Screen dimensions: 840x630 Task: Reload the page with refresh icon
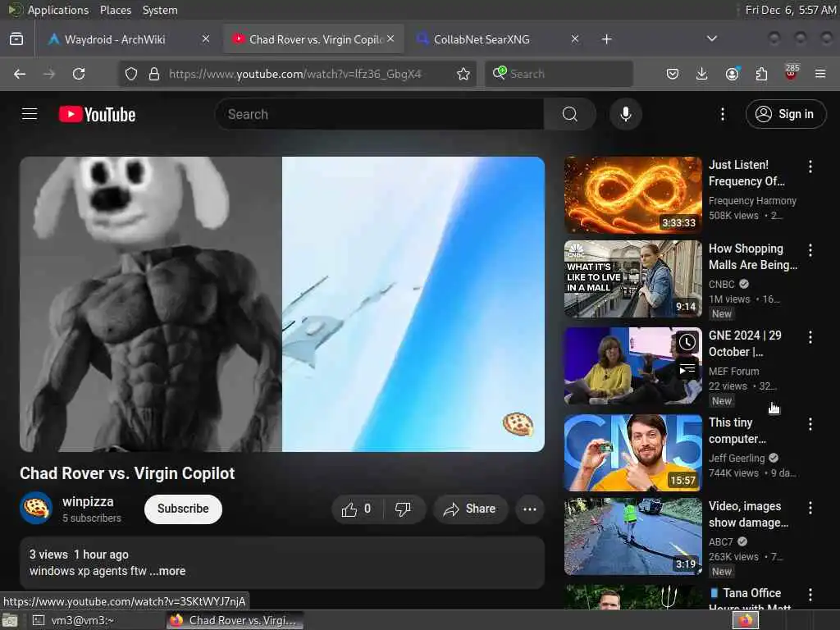pyautogui.click(x=79, y=74)
